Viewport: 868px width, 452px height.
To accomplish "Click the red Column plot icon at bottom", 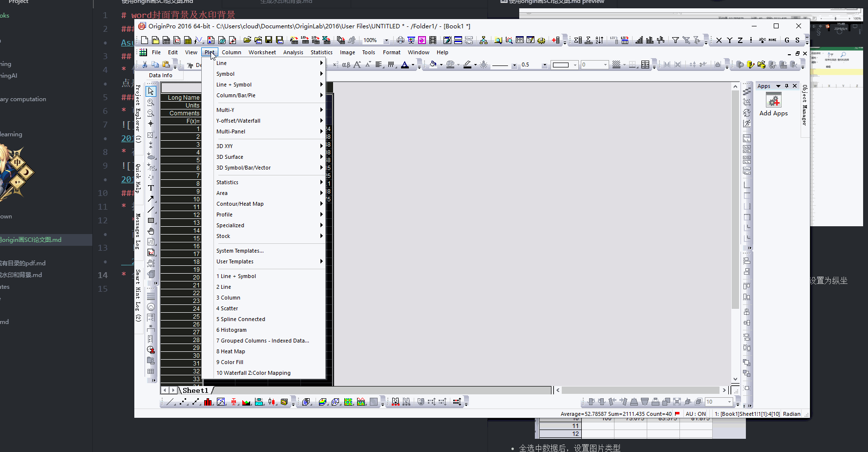I will (208, 402).
